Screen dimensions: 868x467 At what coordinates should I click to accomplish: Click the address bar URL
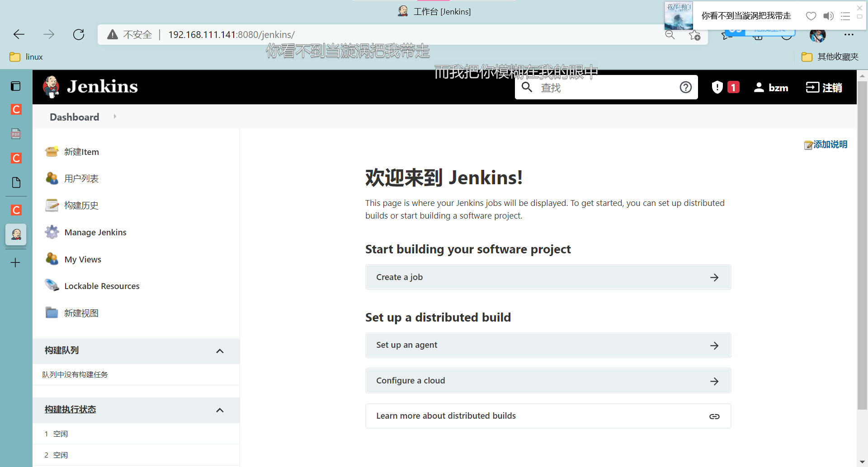[231, 35]
